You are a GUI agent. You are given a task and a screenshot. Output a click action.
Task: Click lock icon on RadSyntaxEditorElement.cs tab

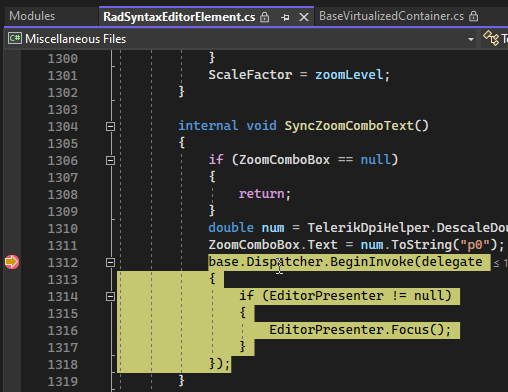pyautogui.click(x=265, y=17)
